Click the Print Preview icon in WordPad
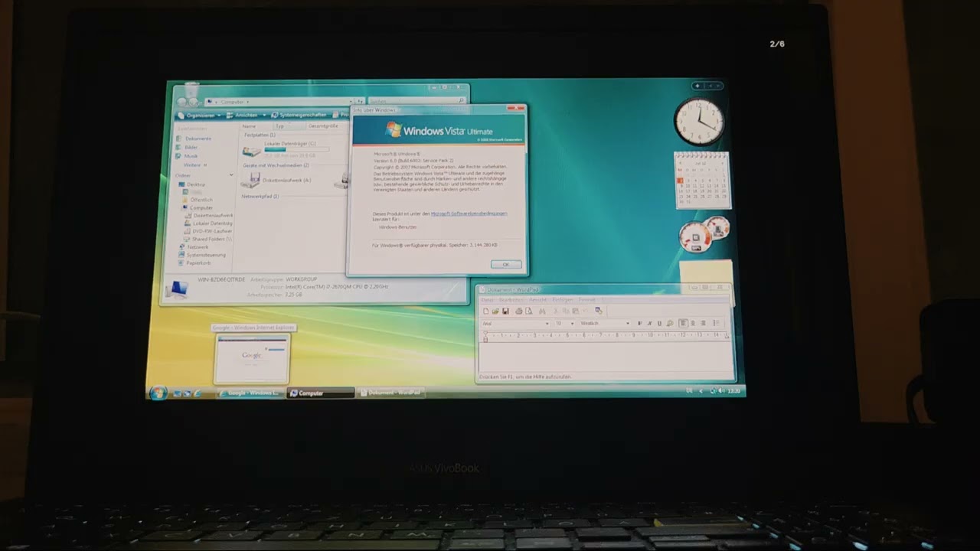Image resolution: width=980 pixels, height=551 pixels. (528, 311)
